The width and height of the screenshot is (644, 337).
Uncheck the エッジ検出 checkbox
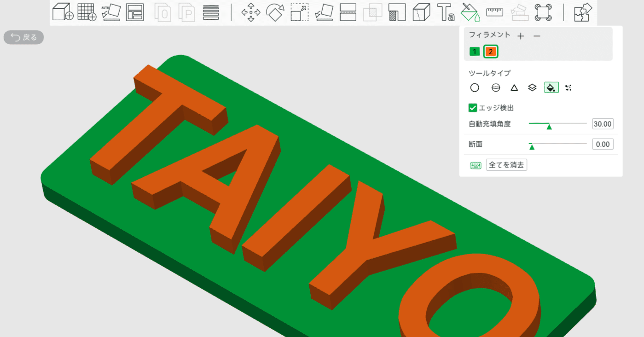[472, 108]
